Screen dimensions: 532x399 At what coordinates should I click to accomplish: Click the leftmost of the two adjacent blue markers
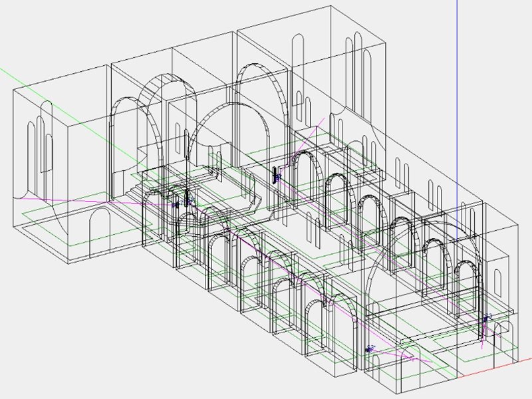click(176, 205)
